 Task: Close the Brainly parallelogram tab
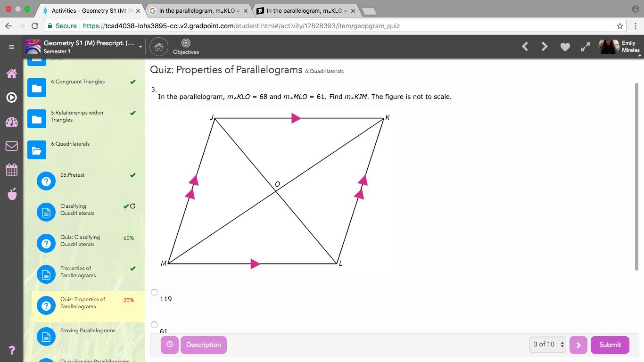click(353, 10)
